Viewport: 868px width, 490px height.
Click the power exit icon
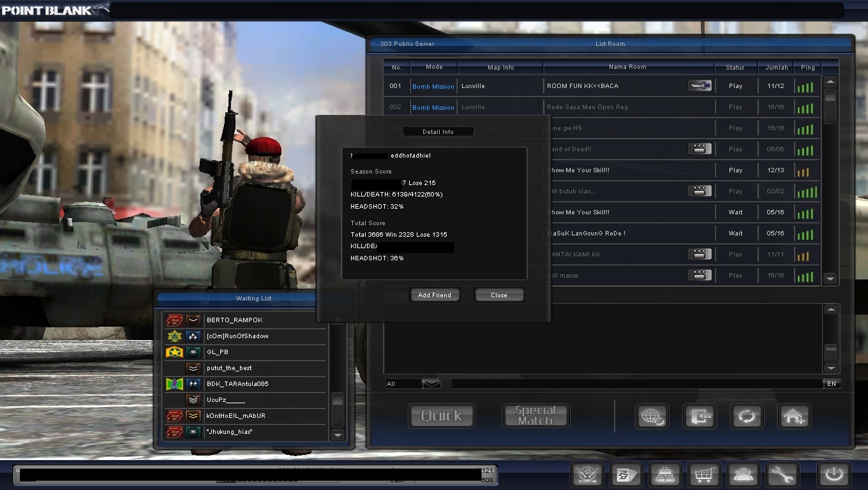pos(834,475)
